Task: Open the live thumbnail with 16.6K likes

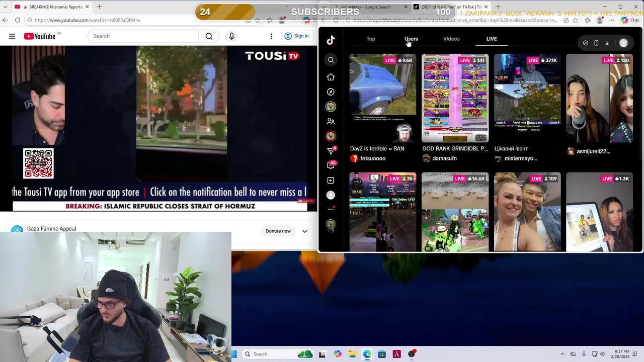Action: tap(455, 212)
